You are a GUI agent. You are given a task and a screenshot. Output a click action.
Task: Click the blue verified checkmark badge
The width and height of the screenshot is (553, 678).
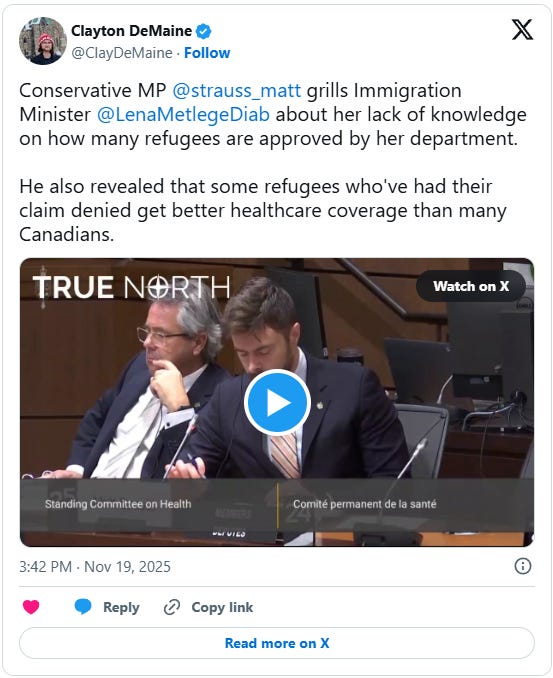click(204, 31)
